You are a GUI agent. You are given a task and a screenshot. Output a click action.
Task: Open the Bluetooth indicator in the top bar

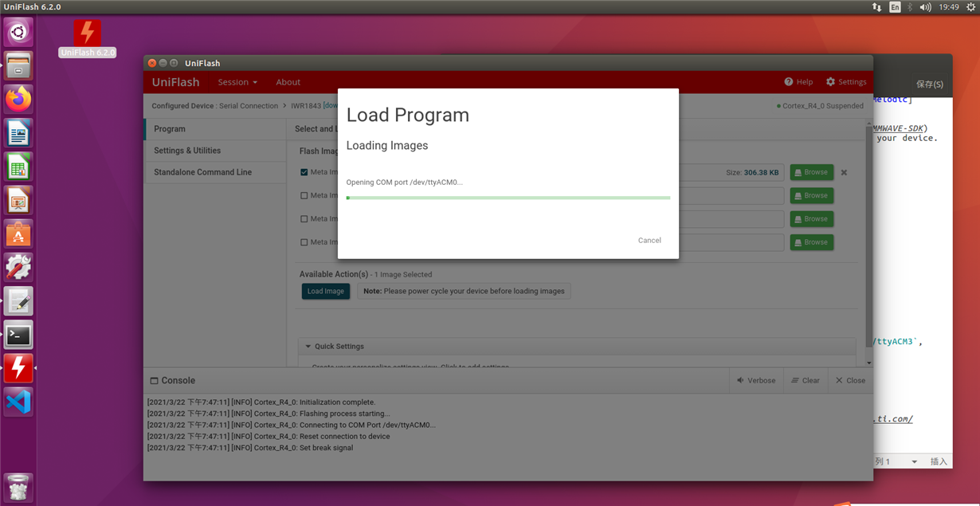[910, 7]
